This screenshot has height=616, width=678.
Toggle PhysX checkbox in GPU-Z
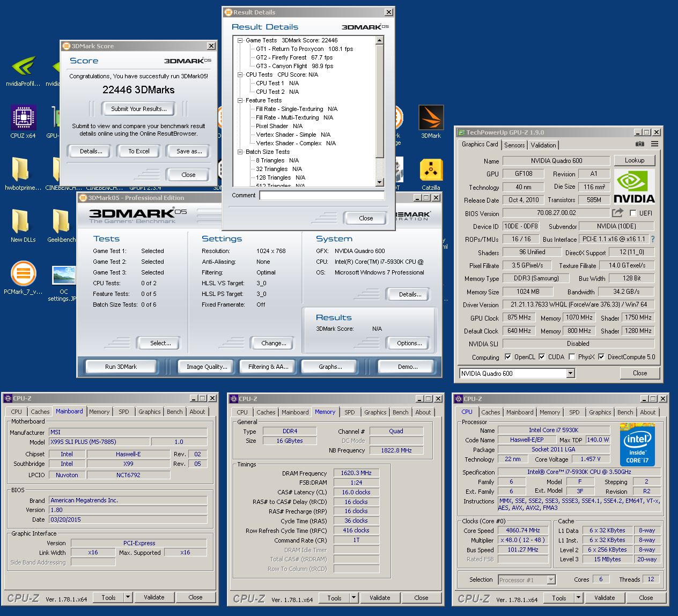[x=572, y=357]
